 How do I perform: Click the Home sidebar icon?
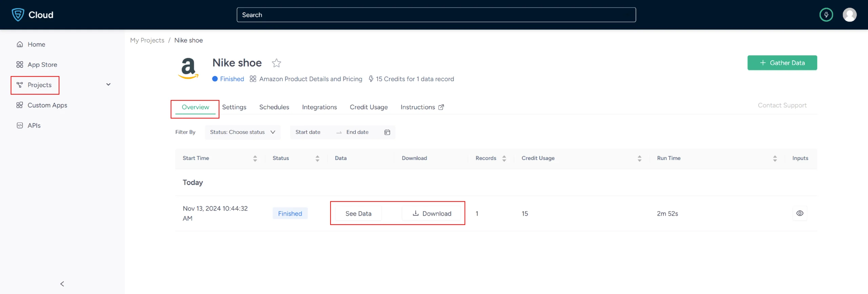point(20,44)
